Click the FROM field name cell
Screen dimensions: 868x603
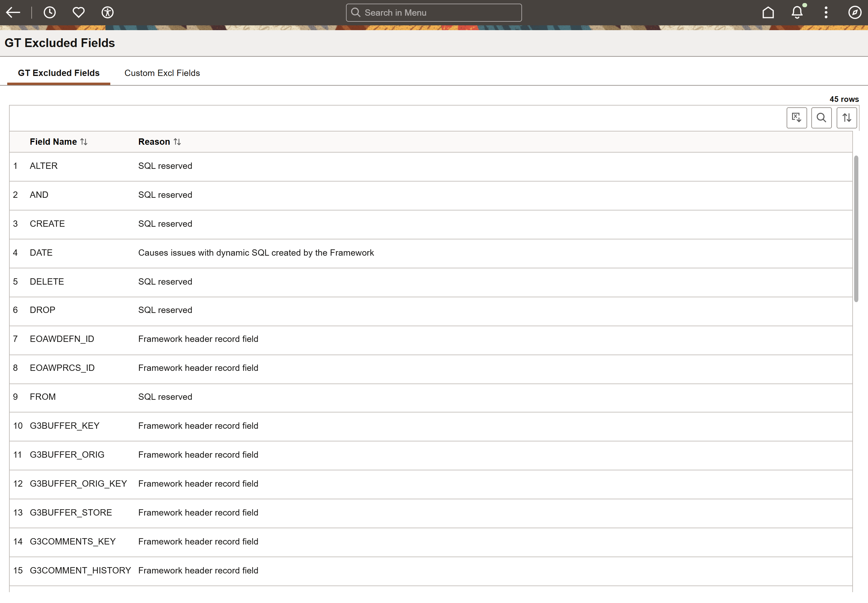click(43, 397)
